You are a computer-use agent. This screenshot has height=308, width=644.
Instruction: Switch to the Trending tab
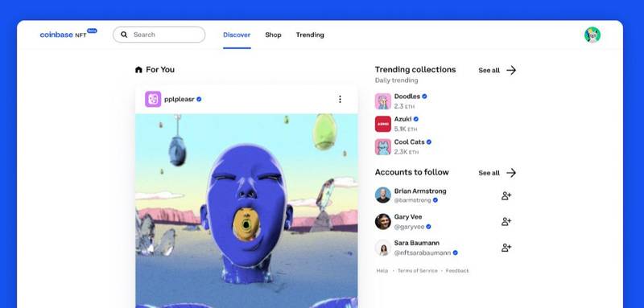(310, 35)
